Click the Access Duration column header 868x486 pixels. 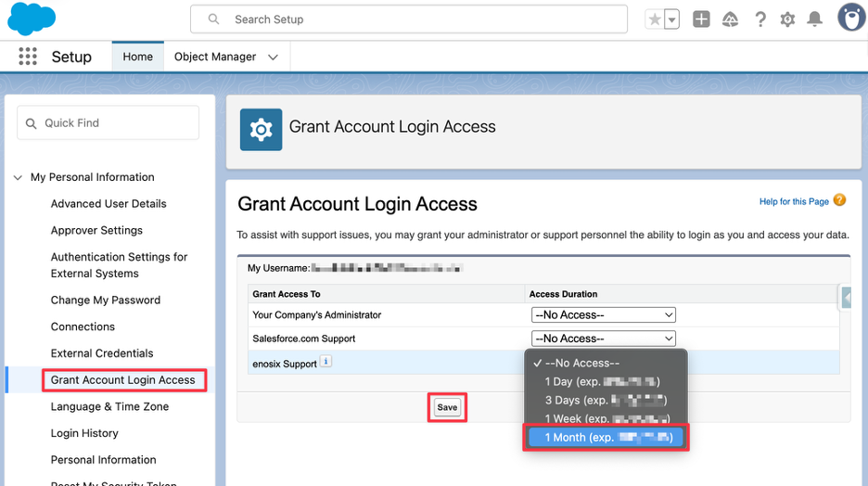[563, 294]
